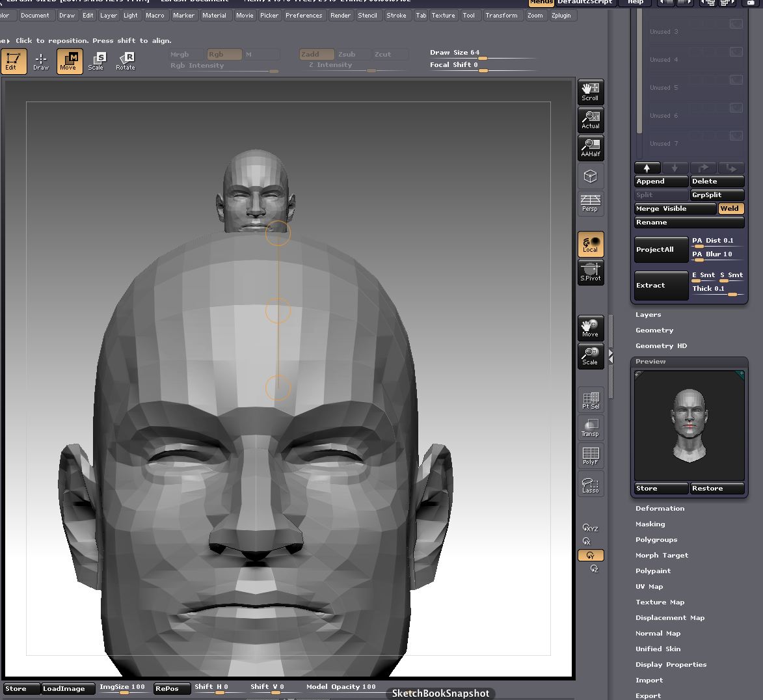Toggle the Rgb paint mode
This screenshot has height=700, width=763.
click(x=224, y=54)
